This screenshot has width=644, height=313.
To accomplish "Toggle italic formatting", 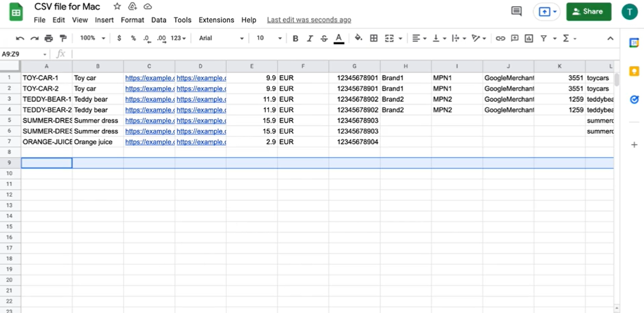I will click(x=310, y=38).
